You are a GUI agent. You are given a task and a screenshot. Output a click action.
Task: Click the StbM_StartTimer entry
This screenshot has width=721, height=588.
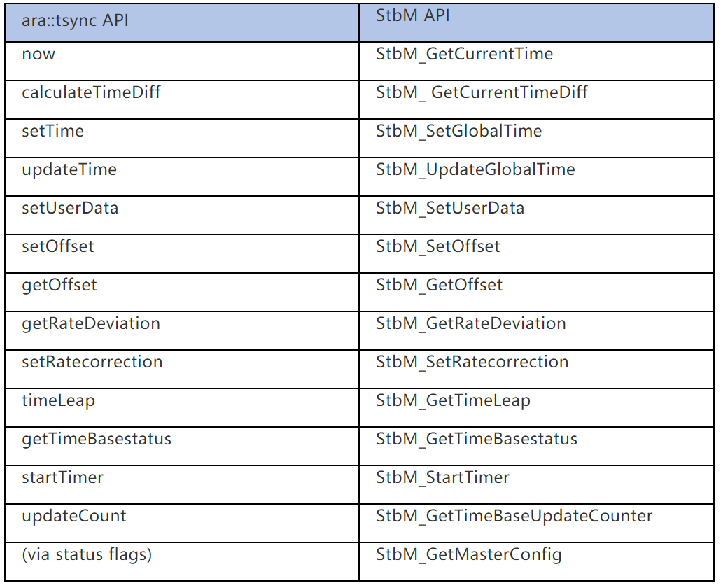click(442, 477)
